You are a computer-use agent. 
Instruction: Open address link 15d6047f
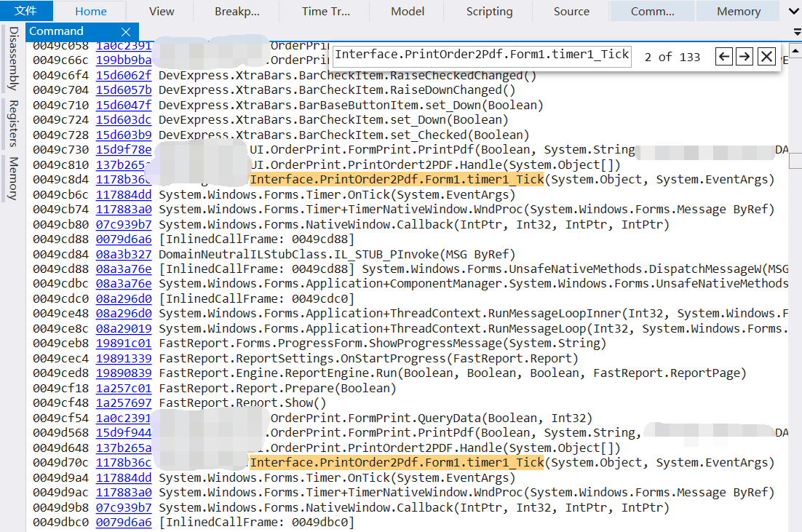point(124,106)
